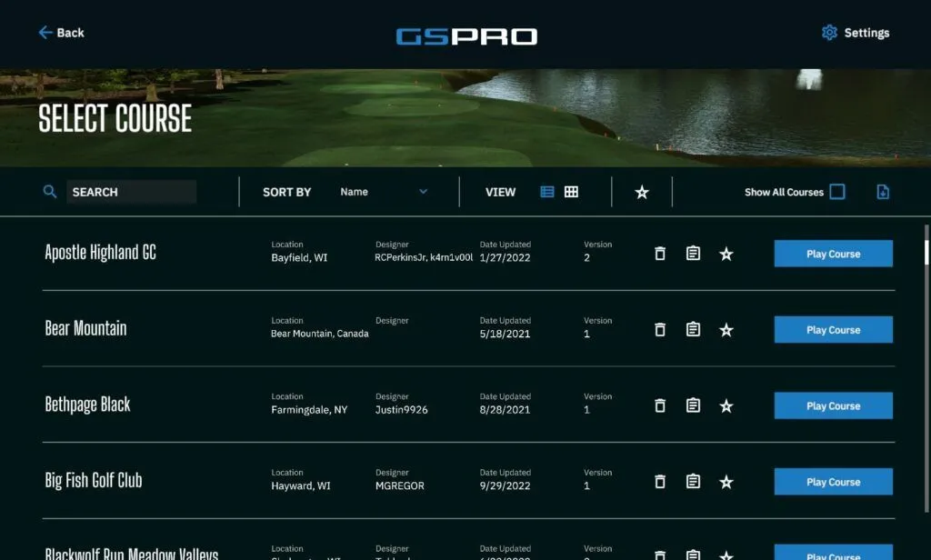Delete Bethpage Black course
The height and width of the screenshot is (560, 931).
(660, 405)
